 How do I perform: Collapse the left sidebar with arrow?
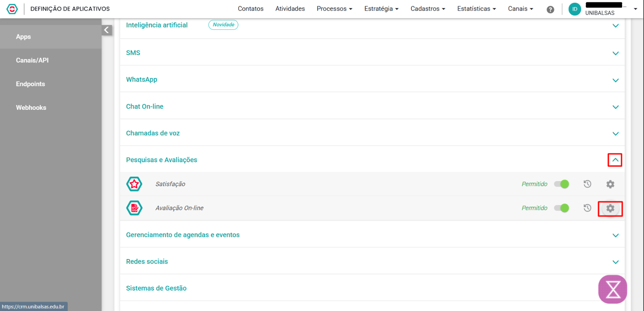pyautogui.click(x=107, y=30)
